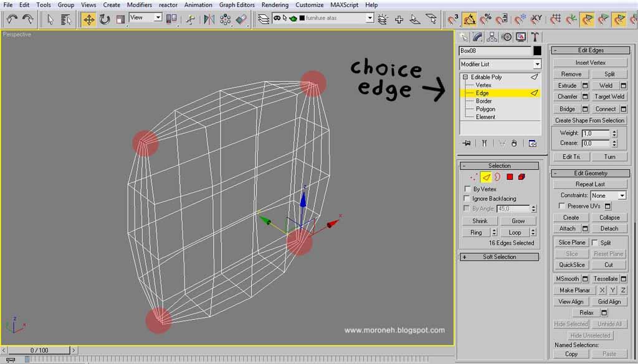The image size is (638, 364).
Task: Click the Chamfer button
Action: point(567,96)
